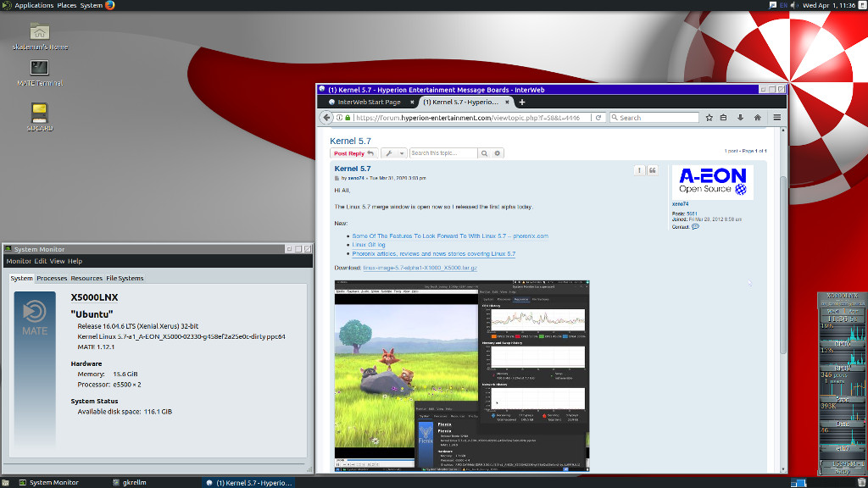
Task: Click the embedded desktop screenshot in post
Action: point(462,375)
